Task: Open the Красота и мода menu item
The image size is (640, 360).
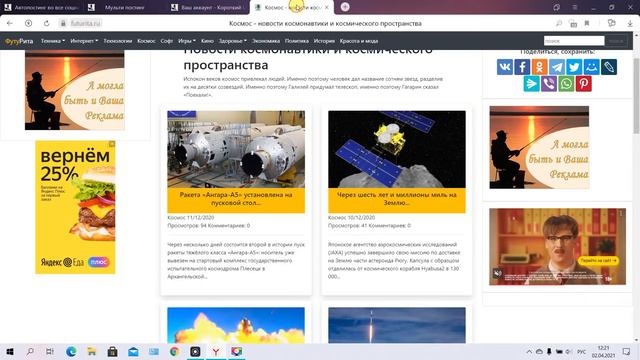Action: click(x=359, y=41)
